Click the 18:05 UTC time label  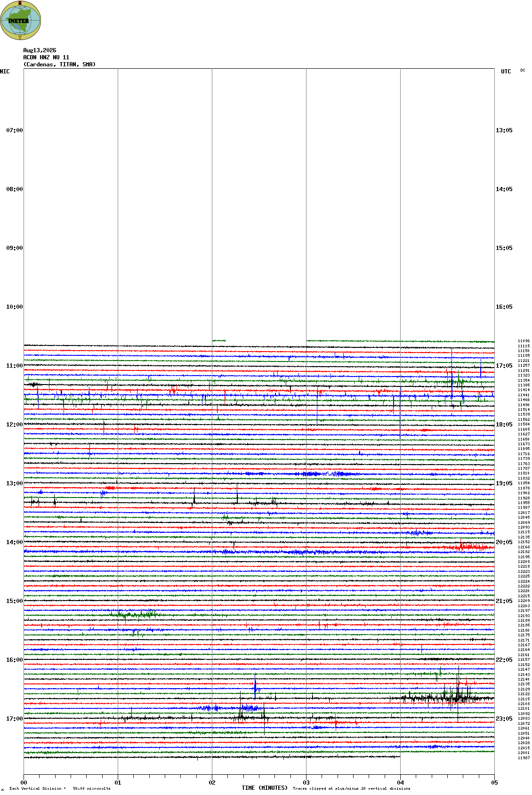click(504, 425)
